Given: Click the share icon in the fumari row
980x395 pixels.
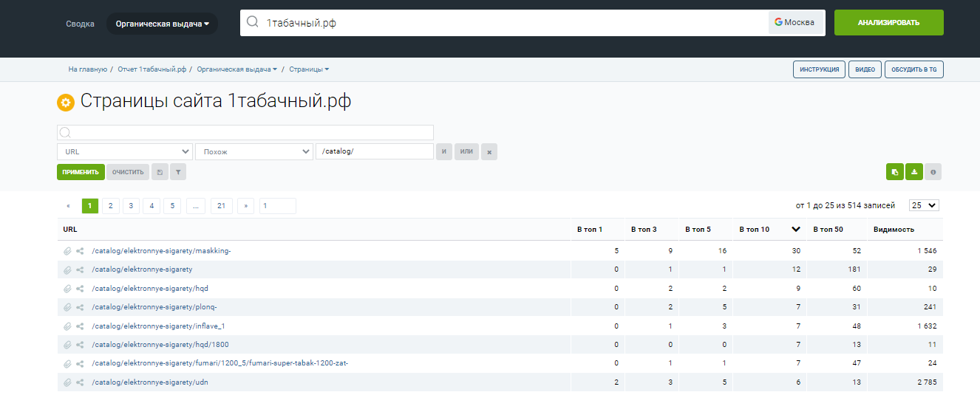Looking at the screenshot, I should (x=80, y=363).
